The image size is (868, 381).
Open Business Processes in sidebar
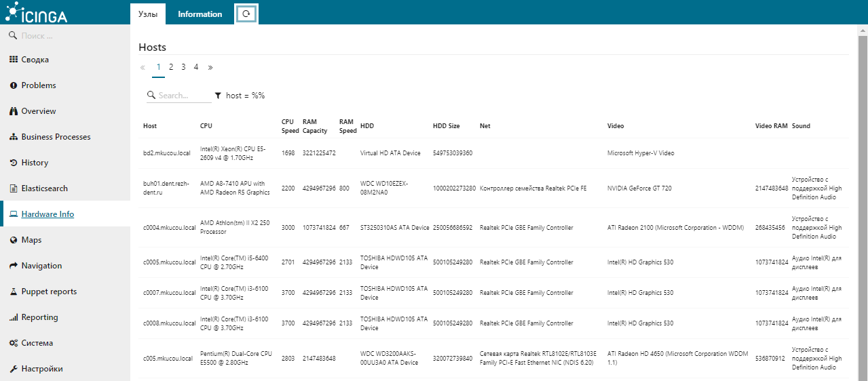(56, 137)
